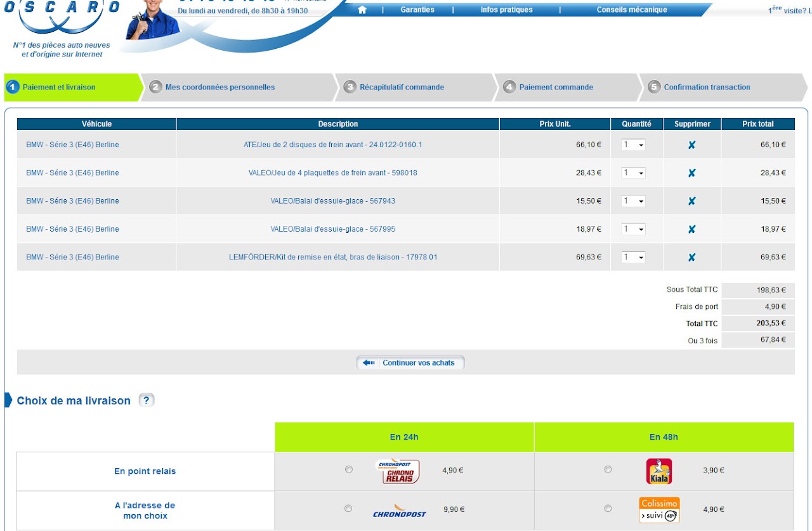Screen dimensions: 812x531
Task: Click the Chrono Relais logo
Action: click(x=397, y=471)
